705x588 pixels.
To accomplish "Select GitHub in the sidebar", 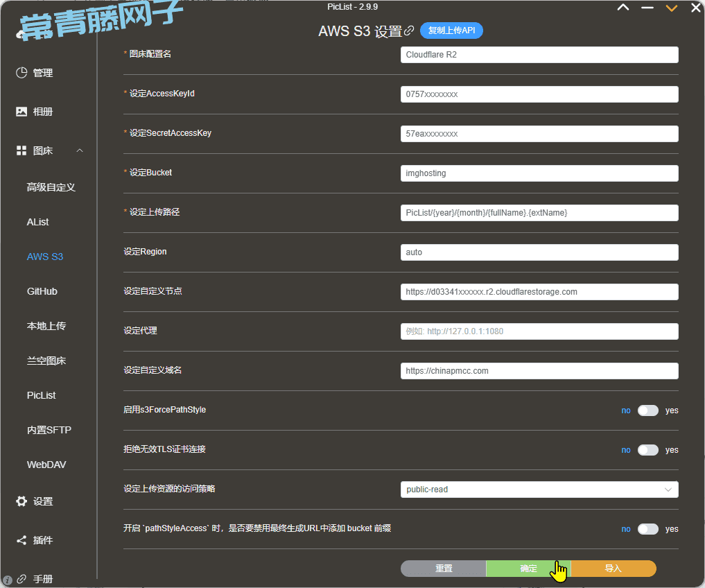I will click(x=42, y=291).
